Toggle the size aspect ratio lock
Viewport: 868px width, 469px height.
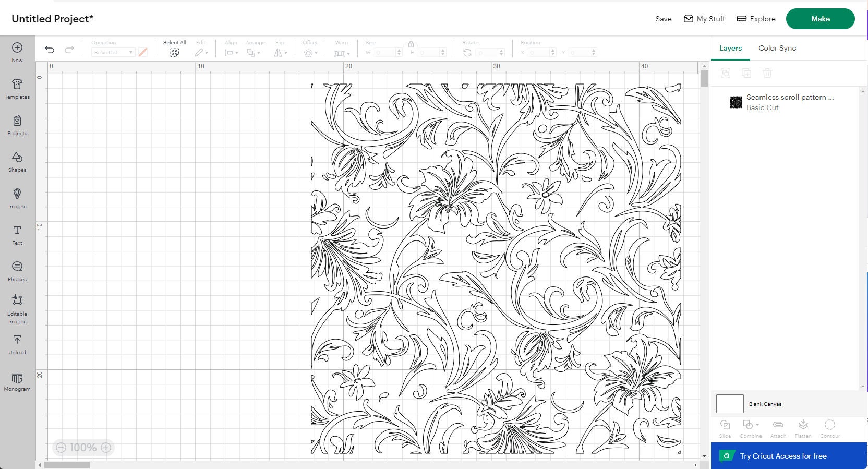411,44
